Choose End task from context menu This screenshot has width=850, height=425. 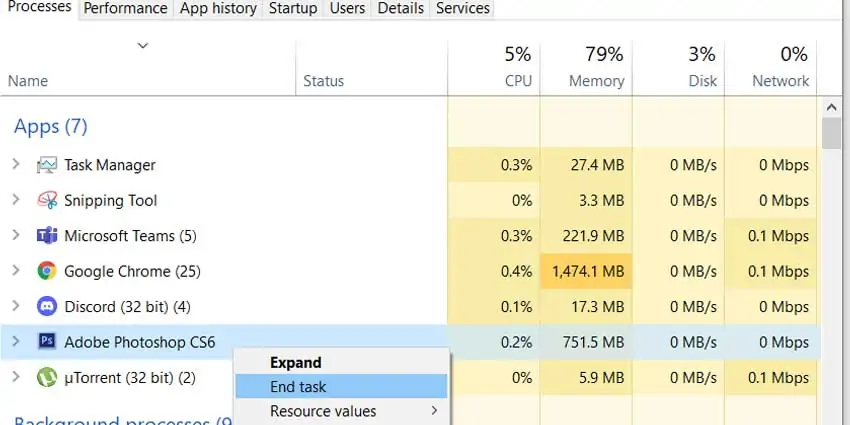(x=342, y=387)
